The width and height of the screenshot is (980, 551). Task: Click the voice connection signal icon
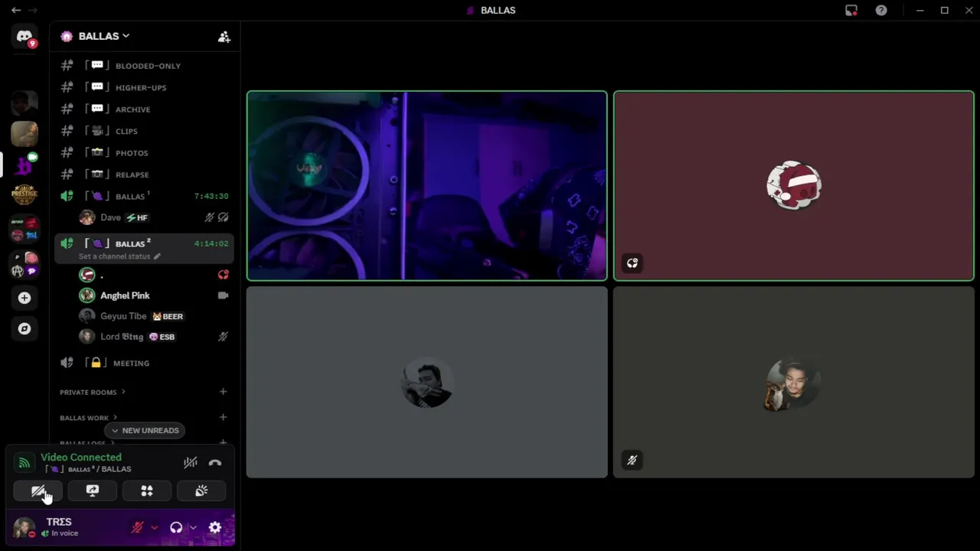pyautogui.click(x=24, y=462)
